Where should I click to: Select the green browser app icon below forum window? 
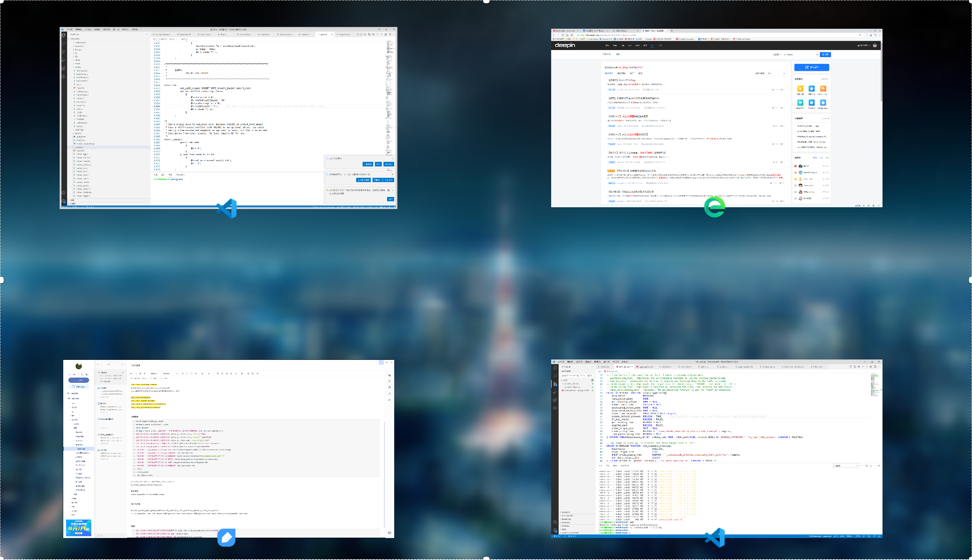(x=715, y=207)
